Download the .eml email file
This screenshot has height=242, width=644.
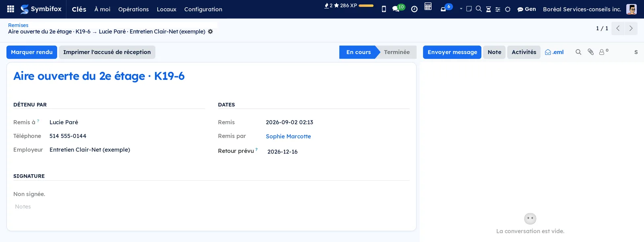554,52
